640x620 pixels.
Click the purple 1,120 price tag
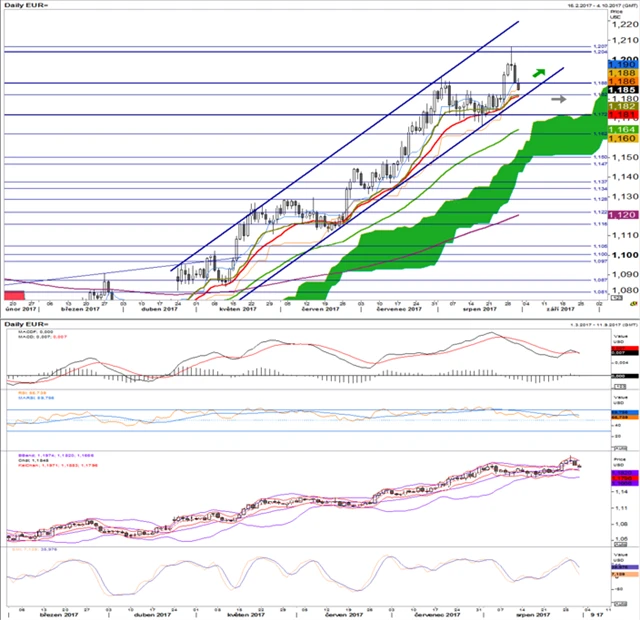coord(623,215)
